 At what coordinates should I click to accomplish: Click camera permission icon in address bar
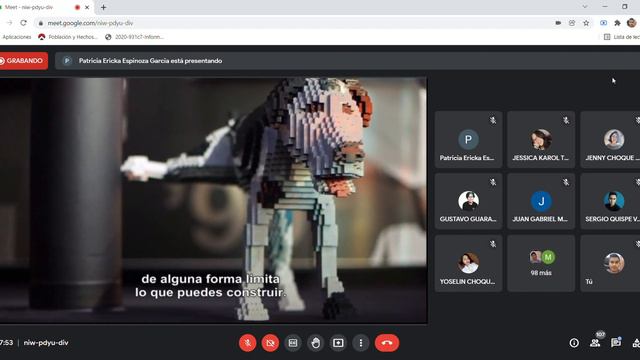point(558,23)
